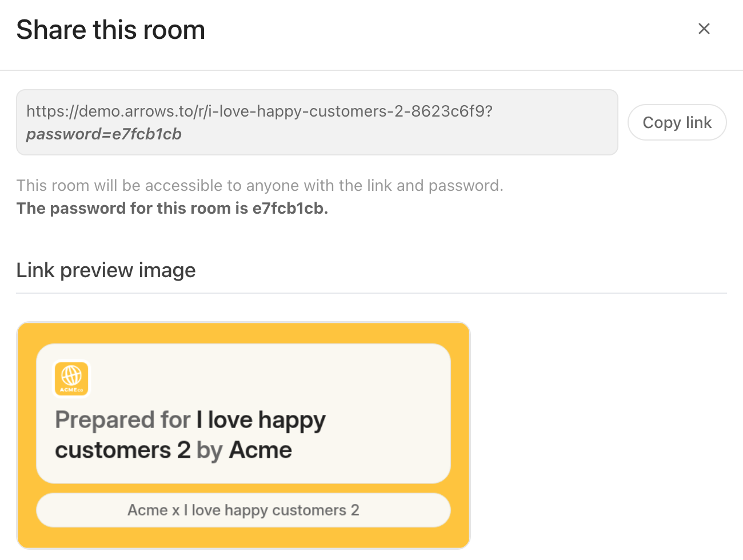
Task: Select the room share URL field
Action: click(x=317, y=122)
